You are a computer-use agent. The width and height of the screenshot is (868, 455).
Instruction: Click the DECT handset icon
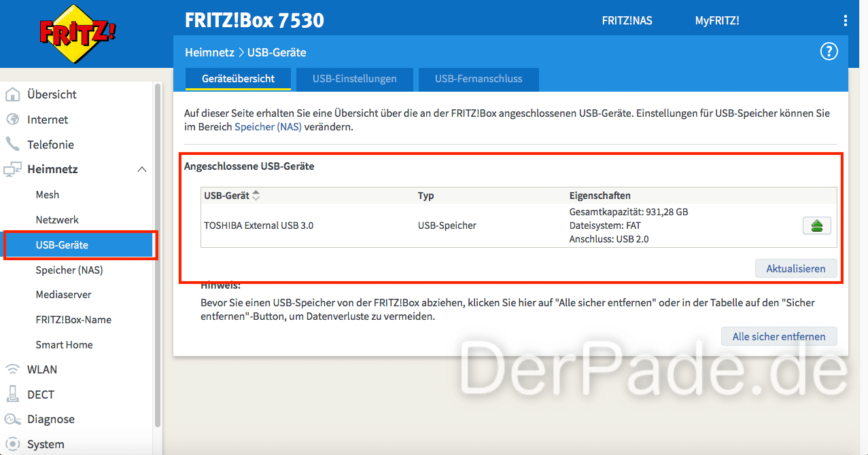12,395
